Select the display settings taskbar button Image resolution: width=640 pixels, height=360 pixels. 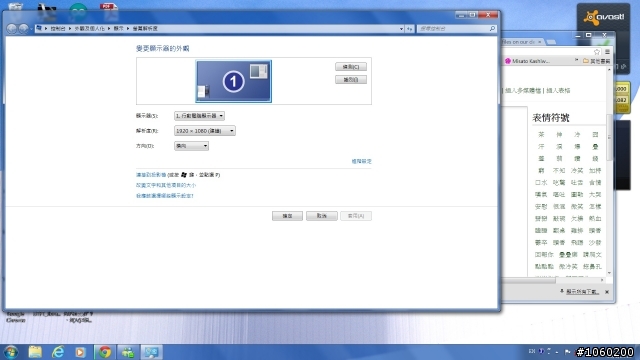pos(151,352)
